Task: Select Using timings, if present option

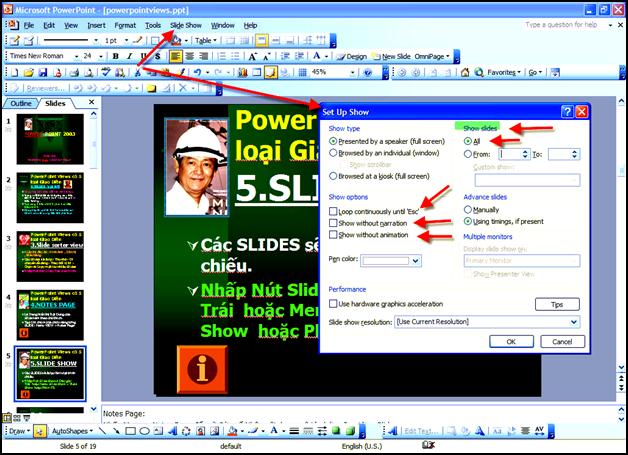Action: click(467, 221)
